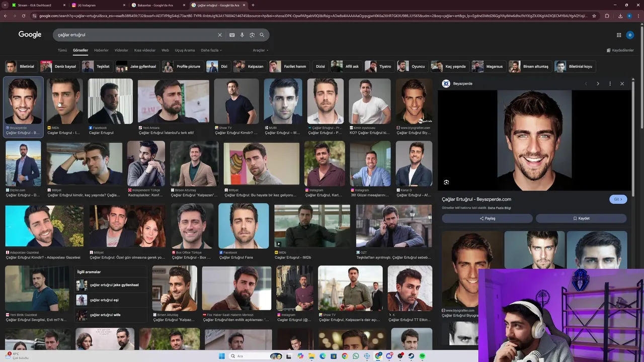Click the Git button in preview panel
644x362 pixels.
point(618,199)
